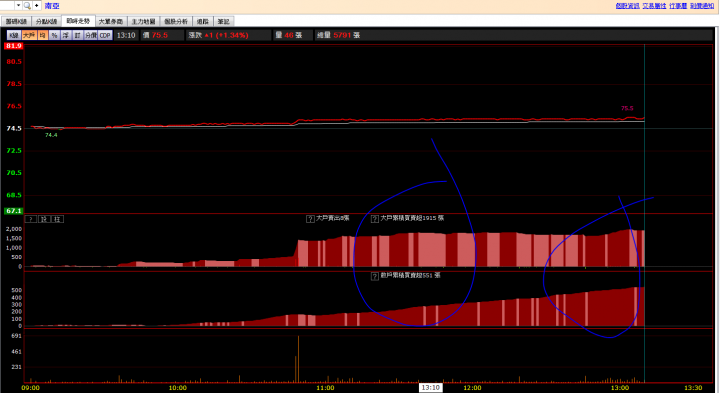Click the 13:10 time marker on time axis

(x=430, y=388)
